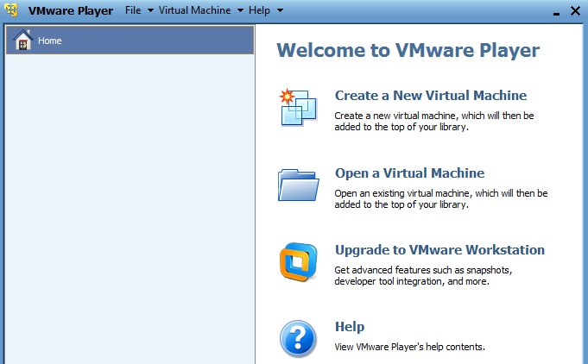Click the Home house icon in library
Image resolution: width=588 pixels, height=364 pixels.
22,40
